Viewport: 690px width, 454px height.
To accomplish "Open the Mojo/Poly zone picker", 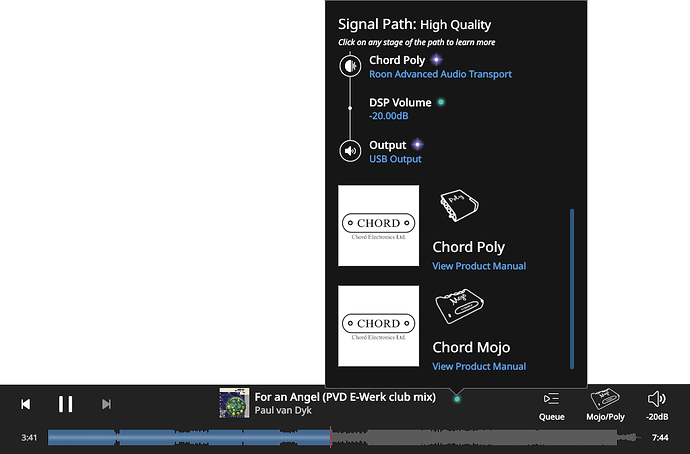I will coord(605,405).
